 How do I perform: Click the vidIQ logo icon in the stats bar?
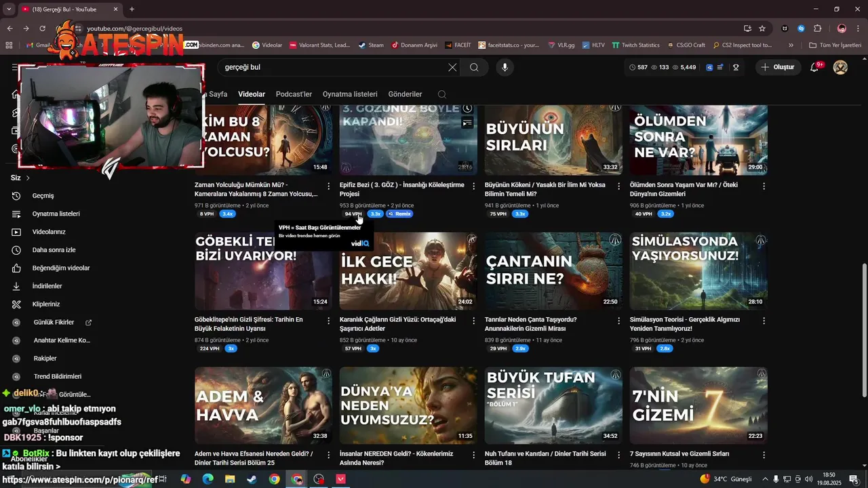[710, 67]
